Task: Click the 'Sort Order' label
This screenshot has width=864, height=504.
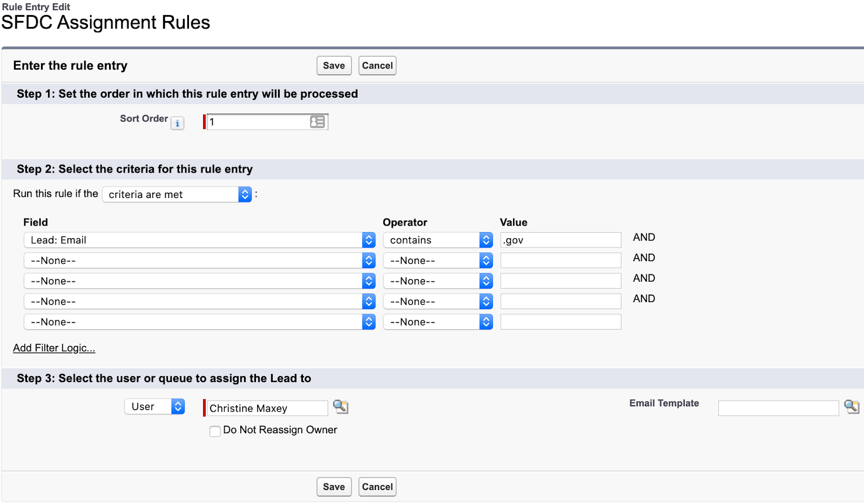Action: (144, 119)
